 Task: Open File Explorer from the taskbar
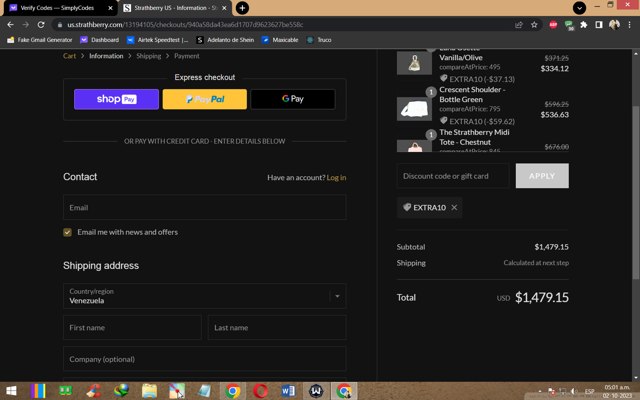tap(149, 391)
